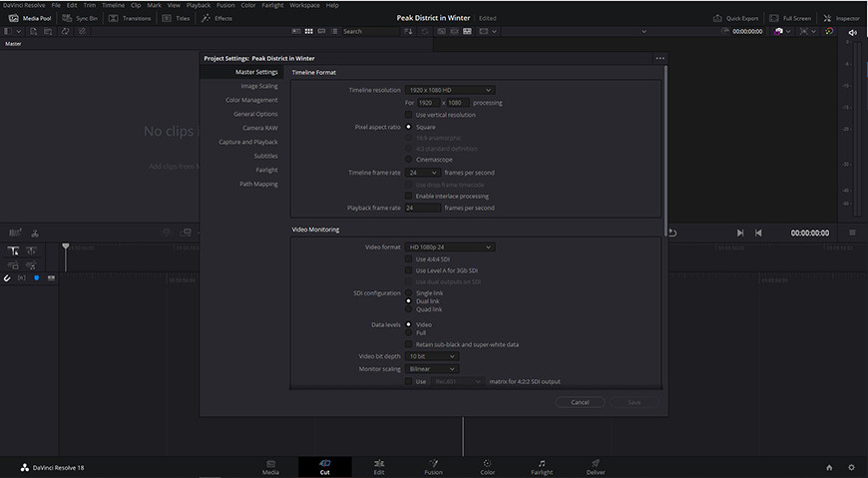Select thumbnail grid view in media pool
Viewport: 868px width, 478px height.
pyautogui.click(x=309, y=32)
